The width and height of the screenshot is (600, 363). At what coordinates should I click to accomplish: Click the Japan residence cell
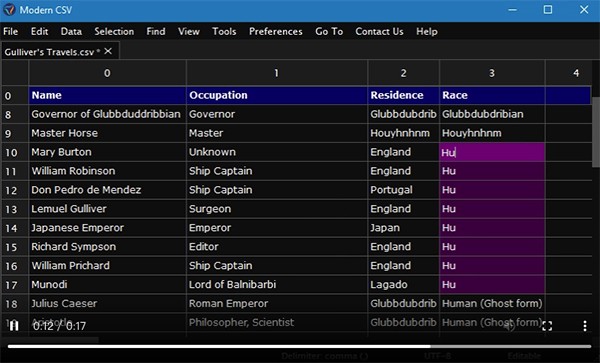[x=403, y=228]
